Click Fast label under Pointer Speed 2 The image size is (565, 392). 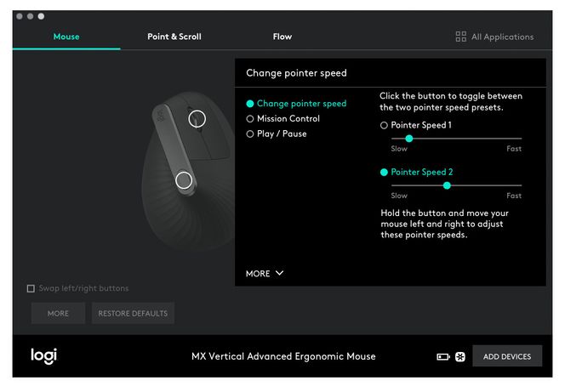tap(514, 196)
